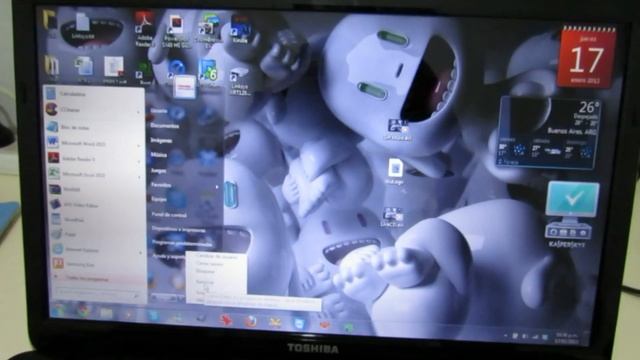Click the taskbar clock in system tray
Viewport: 640px width, 360px height.
click(x=567, y=338)
